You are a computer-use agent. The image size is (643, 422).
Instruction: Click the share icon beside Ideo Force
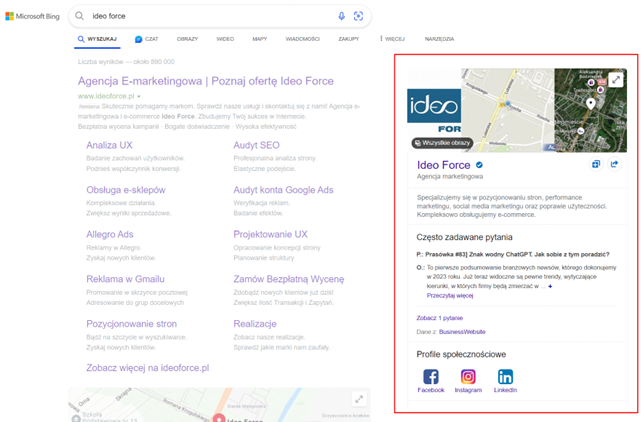point(614,164)
